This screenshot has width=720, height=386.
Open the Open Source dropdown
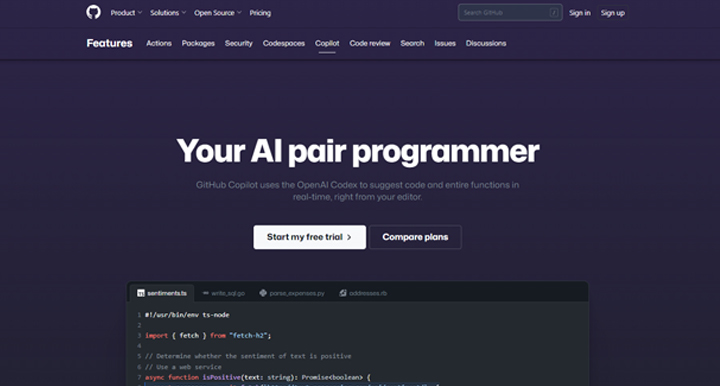click(x=218, y=13)
